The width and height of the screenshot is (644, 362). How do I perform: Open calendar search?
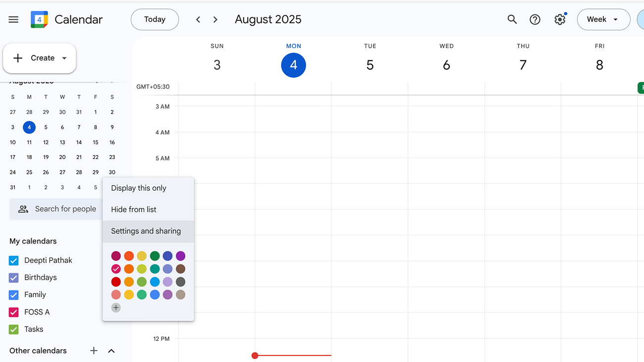[x=512, y=19]
